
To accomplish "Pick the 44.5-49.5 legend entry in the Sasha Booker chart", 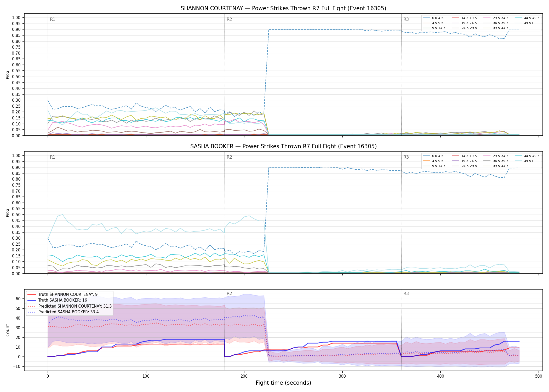I will pyautogui.click(x=527, y=156).
